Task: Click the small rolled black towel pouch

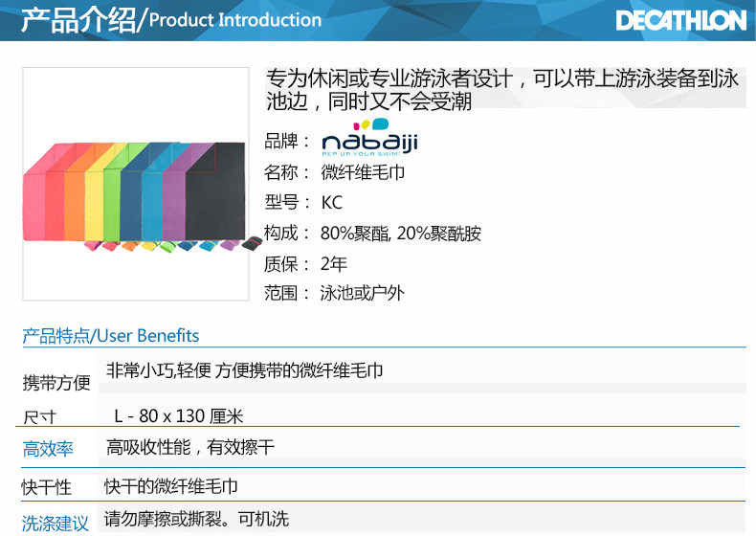Action: (251, 243)
